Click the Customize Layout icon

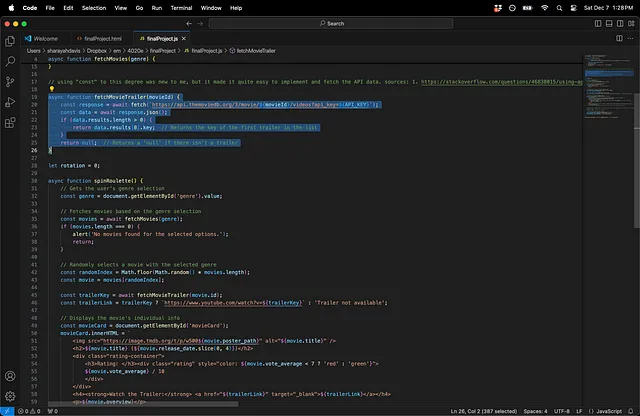point(629,23)
